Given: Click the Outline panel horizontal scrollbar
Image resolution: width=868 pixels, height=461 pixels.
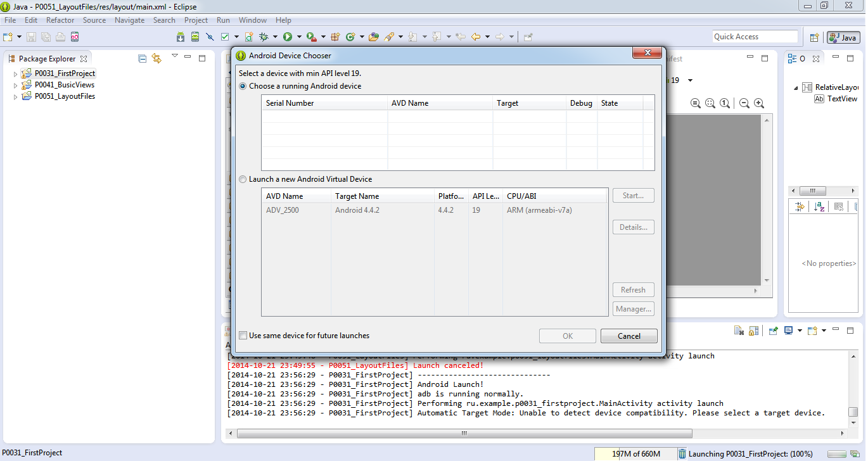Looking at the screenshot, I should [x=812, y=191].
